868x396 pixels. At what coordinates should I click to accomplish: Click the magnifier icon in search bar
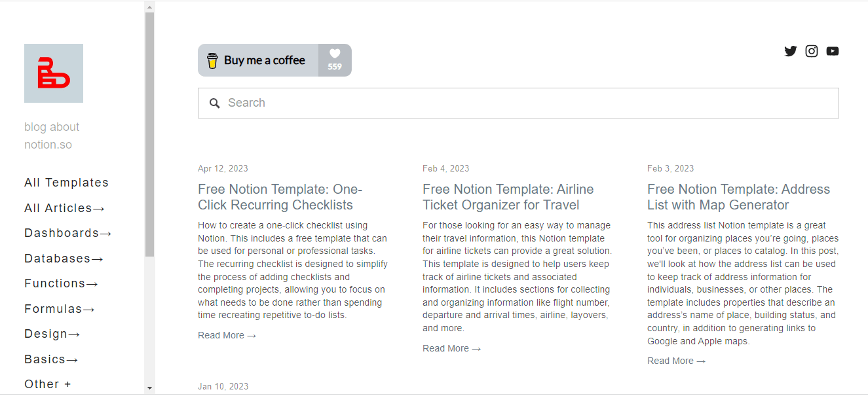coord(214,103)
